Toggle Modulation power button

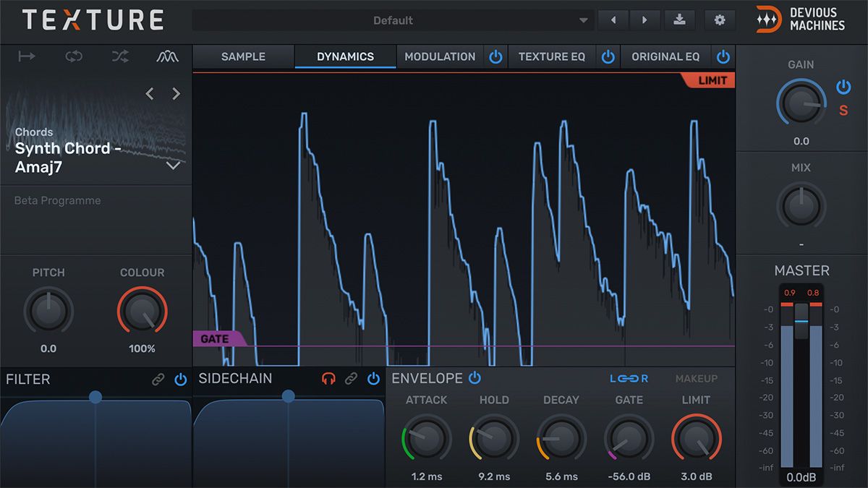coord(495,56)
